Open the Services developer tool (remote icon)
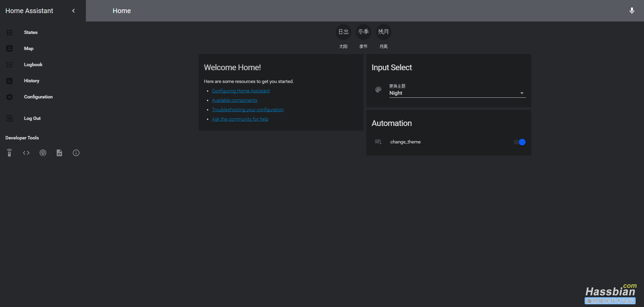This screenshot has height=307, width=644. tap(9, 153)
